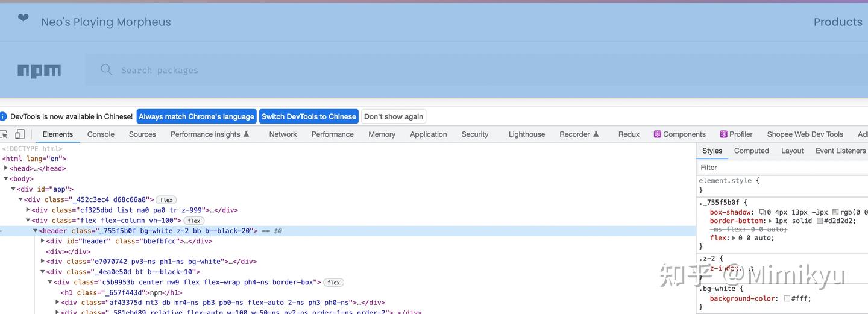868x314 pixels.
Task: Click the element.style rule
Action: tap(726, 180)
